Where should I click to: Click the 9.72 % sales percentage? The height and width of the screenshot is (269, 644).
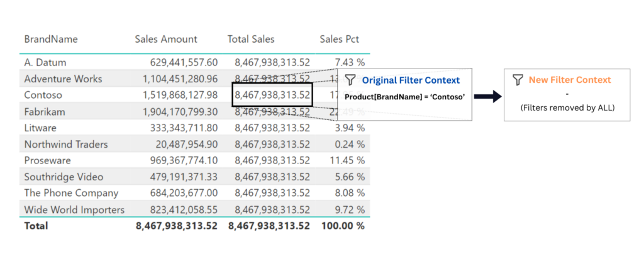(x=350, y=210)
